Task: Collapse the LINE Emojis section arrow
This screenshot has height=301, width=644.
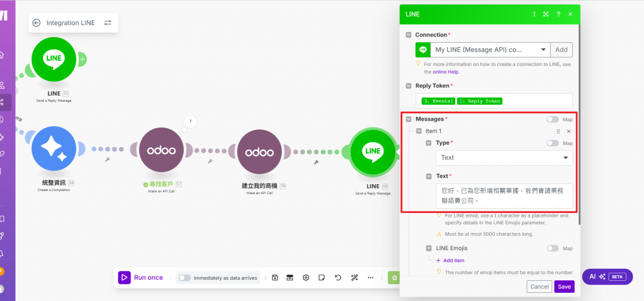Action: tap(428, 248)
